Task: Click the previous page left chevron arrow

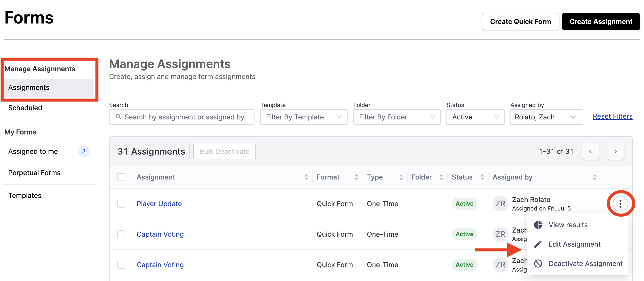Action: click(x=590, y=151)
